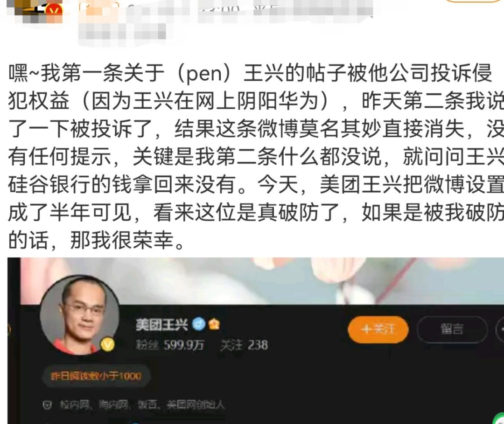Click the blue male gender icon
This screenshot has width=504, height=424.
199,324
